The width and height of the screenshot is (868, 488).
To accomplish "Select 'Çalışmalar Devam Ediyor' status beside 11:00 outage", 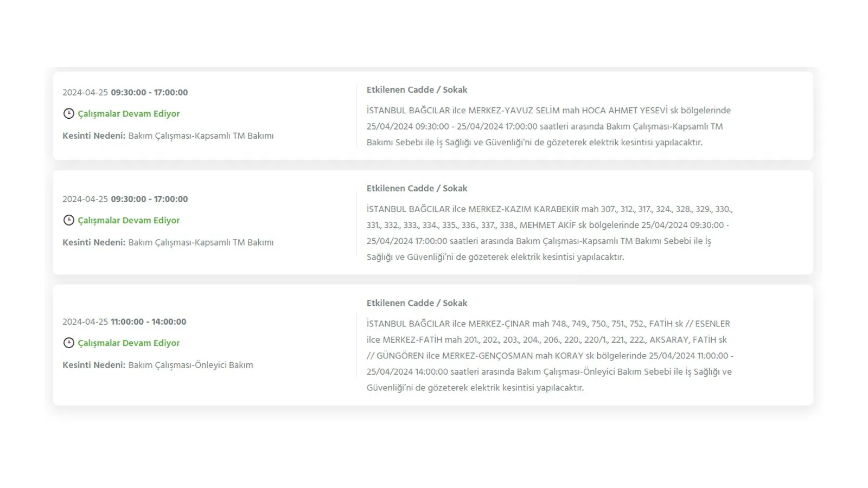I will (x=129, y=343).
